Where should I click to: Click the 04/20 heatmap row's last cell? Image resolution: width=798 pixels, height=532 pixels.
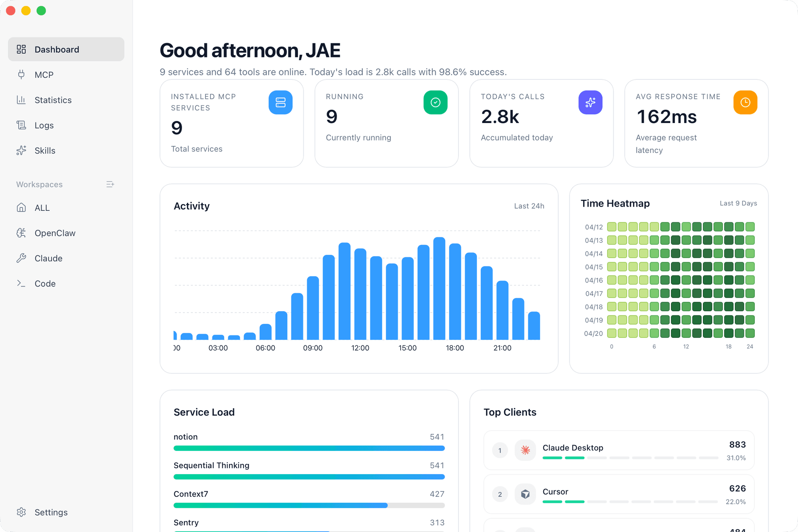click(750, 333)
